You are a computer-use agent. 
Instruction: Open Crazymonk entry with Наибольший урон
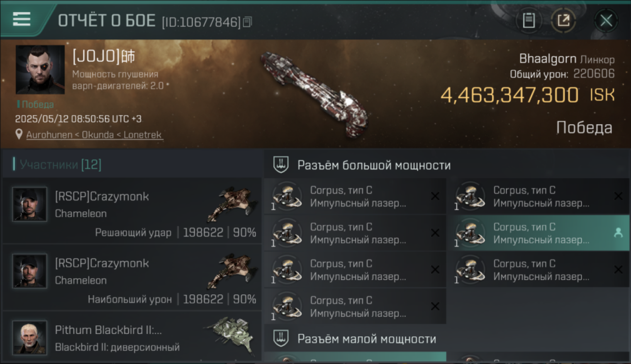click(x=132, y=277)
